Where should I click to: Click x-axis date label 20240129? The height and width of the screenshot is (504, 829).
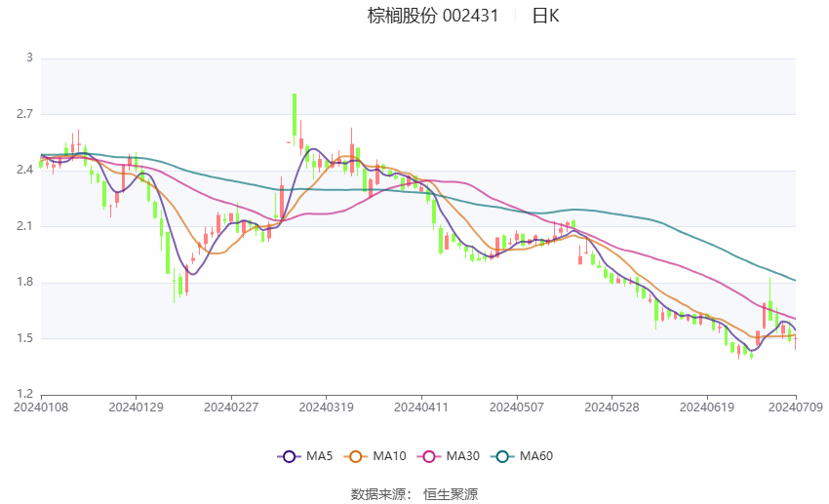pyautogui.click(x=136, y=407)
